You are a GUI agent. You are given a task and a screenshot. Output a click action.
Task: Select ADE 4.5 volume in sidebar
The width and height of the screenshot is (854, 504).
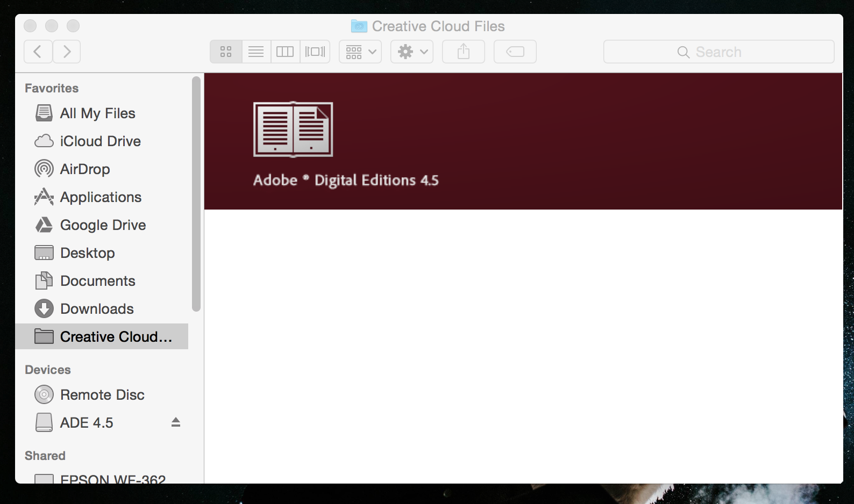(x=102, y=423)
